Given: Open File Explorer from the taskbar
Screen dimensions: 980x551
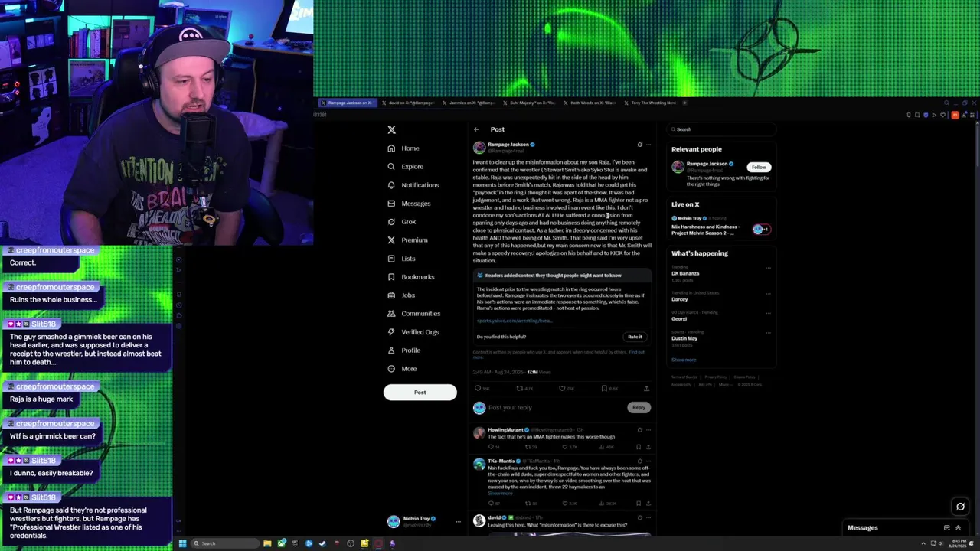Looking at the screenshot, I should [x=267, y=543].
